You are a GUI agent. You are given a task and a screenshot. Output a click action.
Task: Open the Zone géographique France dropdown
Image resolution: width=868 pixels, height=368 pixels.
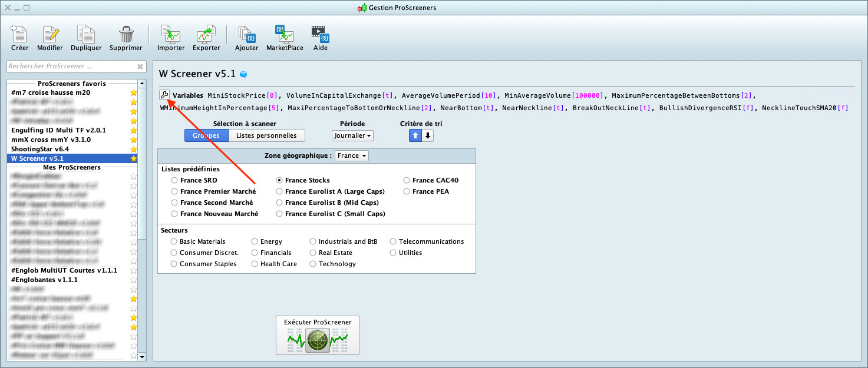tap(352, 155)
